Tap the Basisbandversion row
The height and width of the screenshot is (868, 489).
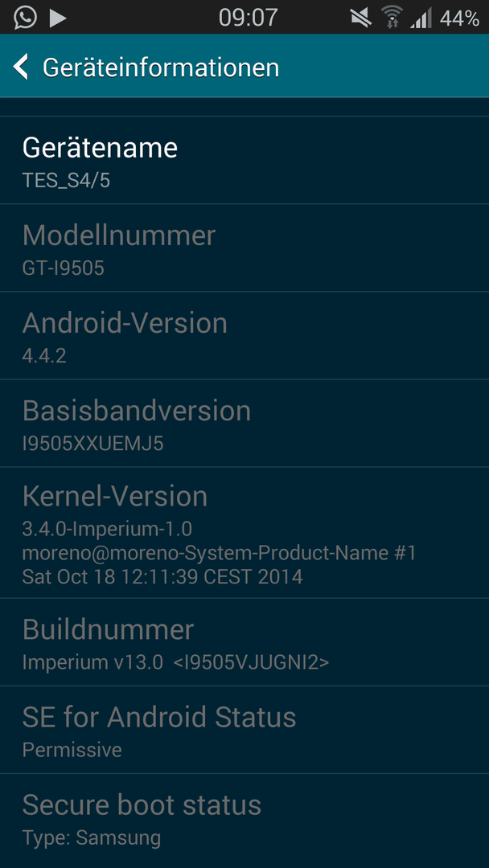tap(244, 424)
